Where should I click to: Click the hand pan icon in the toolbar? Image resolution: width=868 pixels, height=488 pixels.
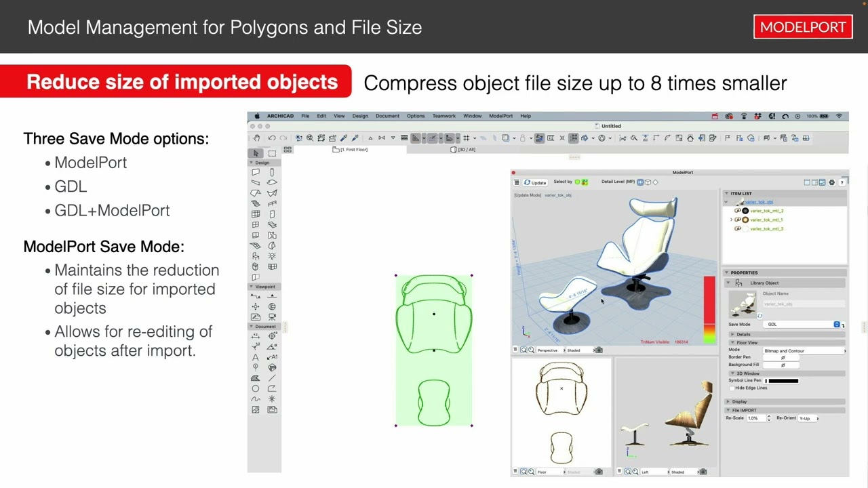pos(256,138)
